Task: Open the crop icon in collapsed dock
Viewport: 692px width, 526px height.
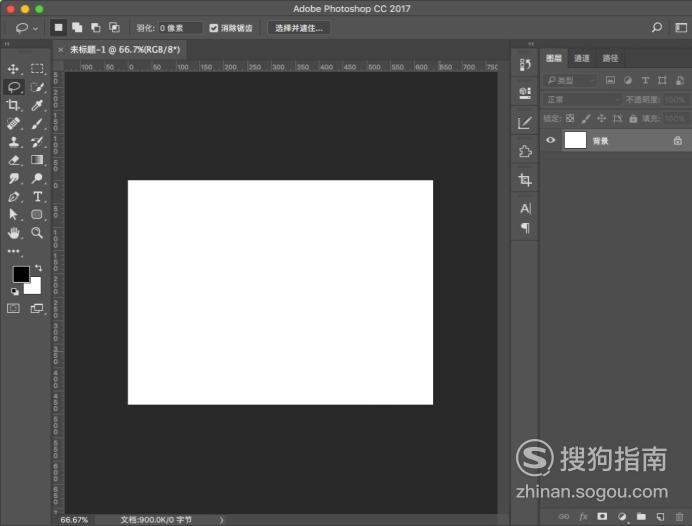Action: point(525,180)
